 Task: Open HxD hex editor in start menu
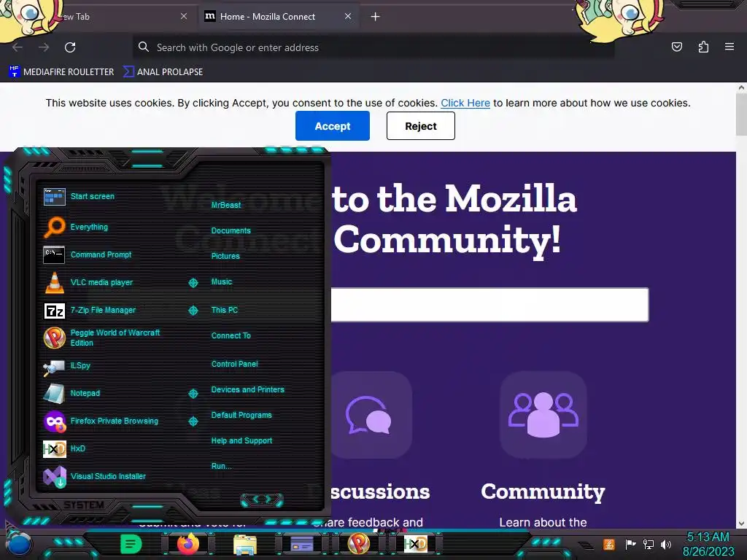[x=64, y=448]
